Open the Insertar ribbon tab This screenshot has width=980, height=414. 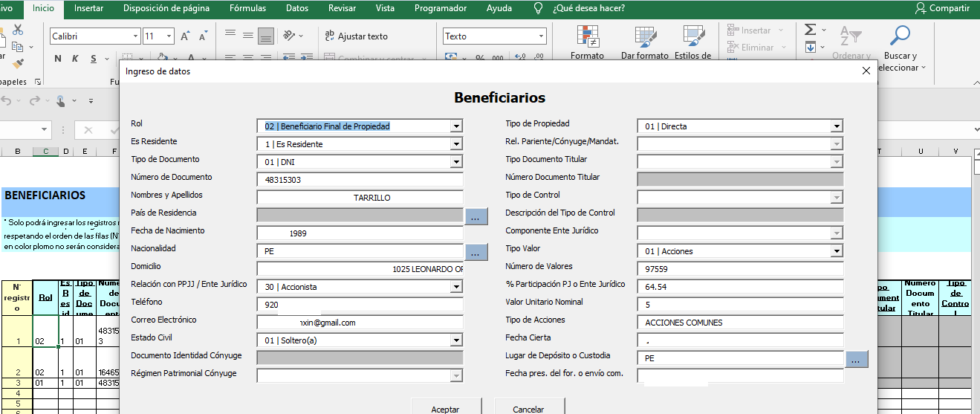[89, 8]
